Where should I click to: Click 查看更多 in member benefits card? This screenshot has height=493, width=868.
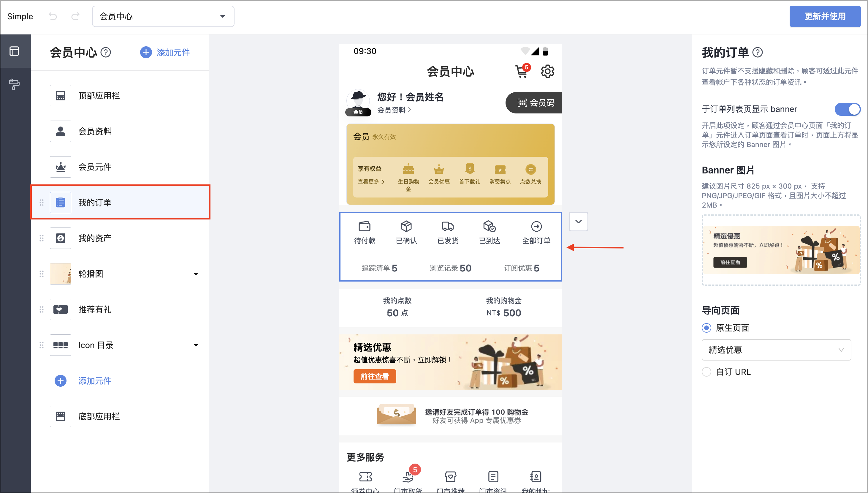point(371,182)
